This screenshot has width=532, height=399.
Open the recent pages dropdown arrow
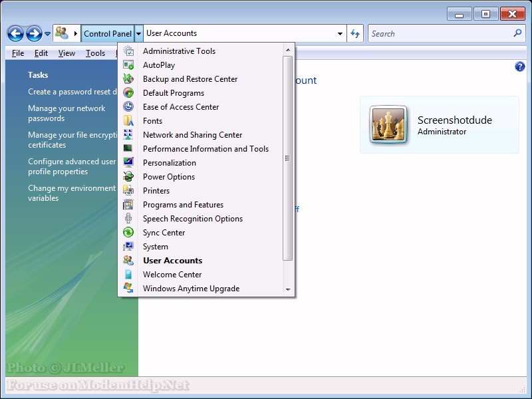pos(47,34)
